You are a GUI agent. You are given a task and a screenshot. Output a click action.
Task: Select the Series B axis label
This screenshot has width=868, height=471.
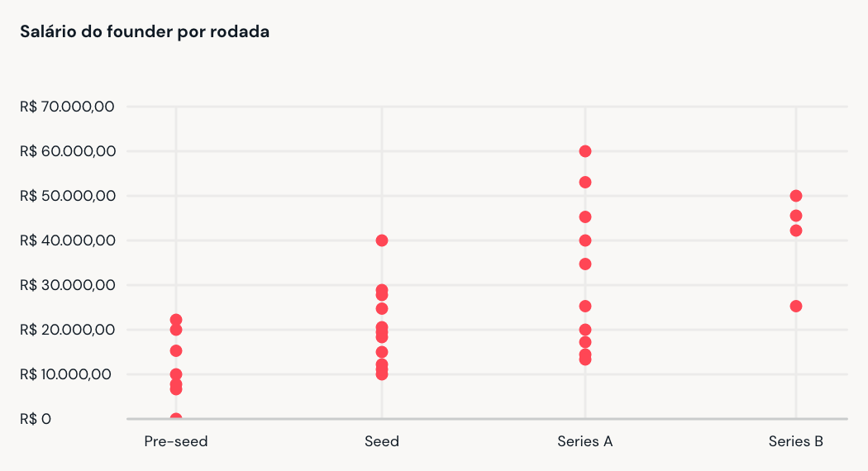coord(796,441)
